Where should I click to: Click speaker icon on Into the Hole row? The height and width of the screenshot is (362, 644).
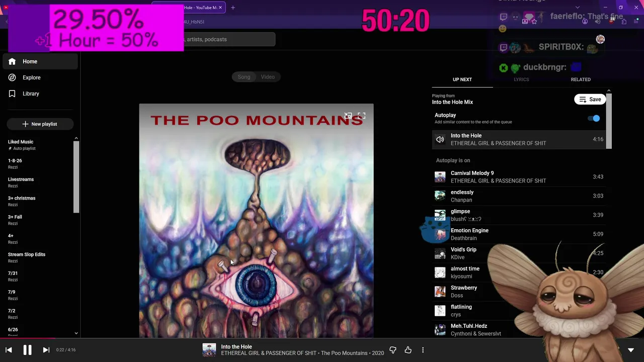click(440, 139)
